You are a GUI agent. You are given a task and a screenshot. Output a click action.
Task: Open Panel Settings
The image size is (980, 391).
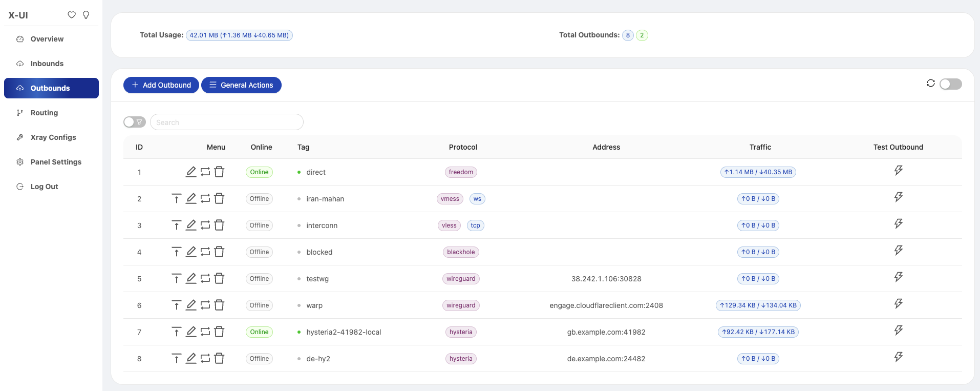(x=51, y=162)
